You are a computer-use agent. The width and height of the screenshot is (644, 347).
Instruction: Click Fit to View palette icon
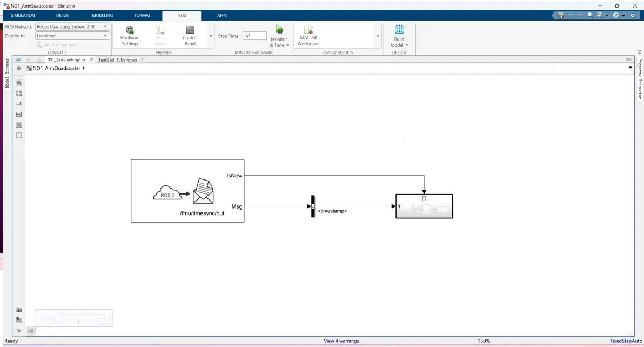19,94
